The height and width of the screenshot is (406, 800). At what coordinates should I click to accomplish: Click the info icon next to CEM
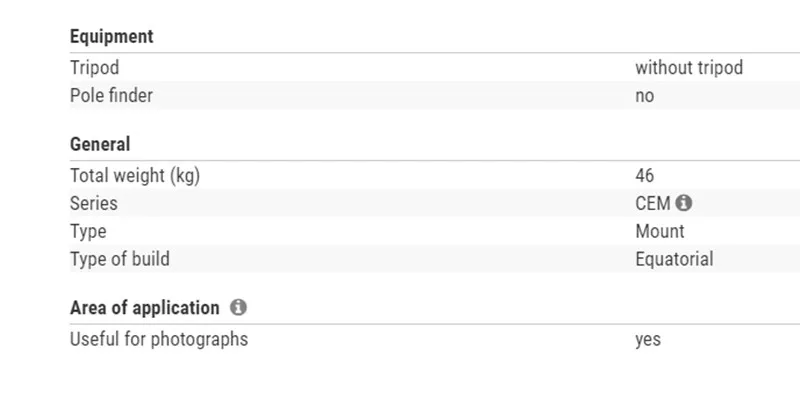pyautogui.click(x=684, y=203)
